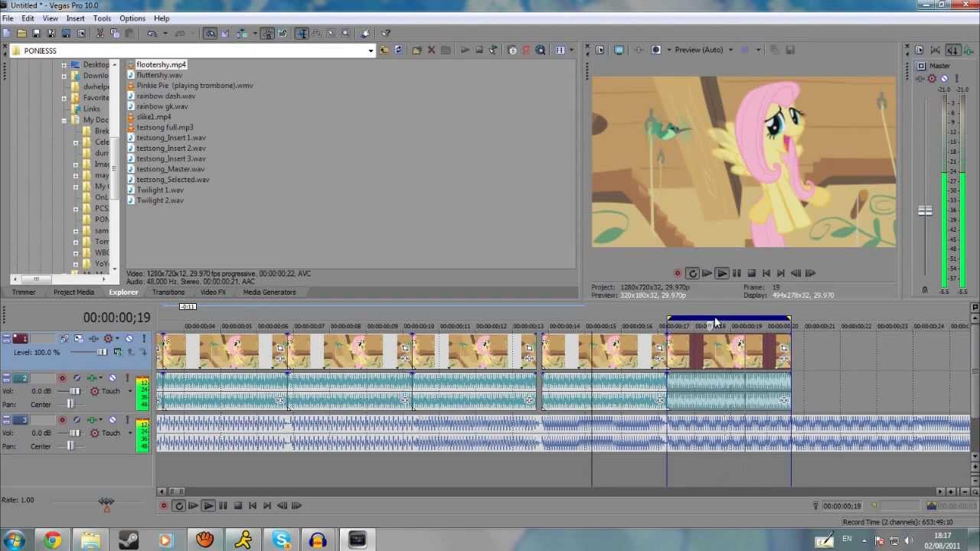Click the red Delete icon in Explorer
The image size is (980, 551).
pos(431,51)
